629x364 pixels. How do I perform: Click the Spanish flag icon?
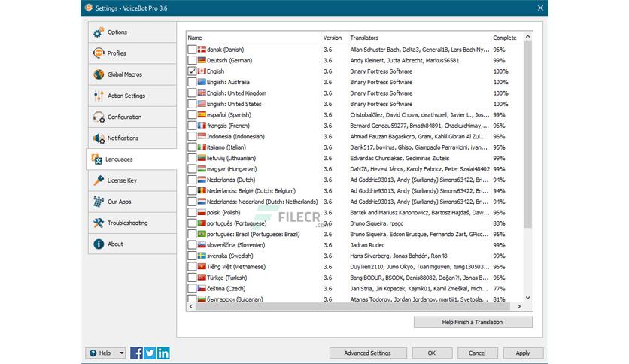(202, 114)
